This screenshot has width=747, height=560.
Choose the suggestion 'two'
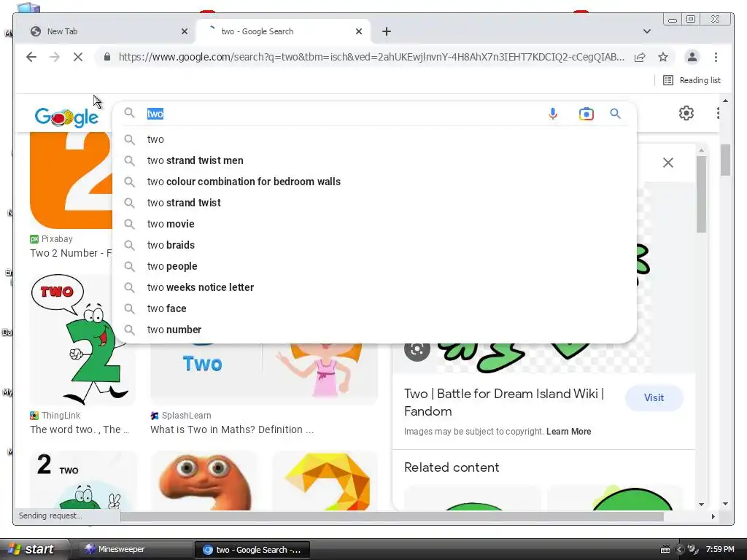pyautogui.click(x=374, y=139)
